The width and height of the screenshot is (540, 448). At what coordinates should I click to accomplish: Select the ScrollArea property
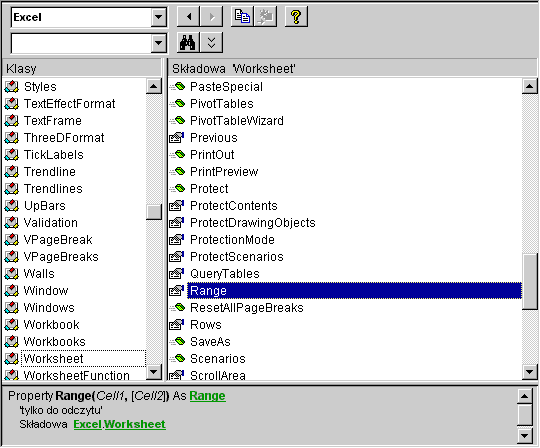[x=218, y=375]
